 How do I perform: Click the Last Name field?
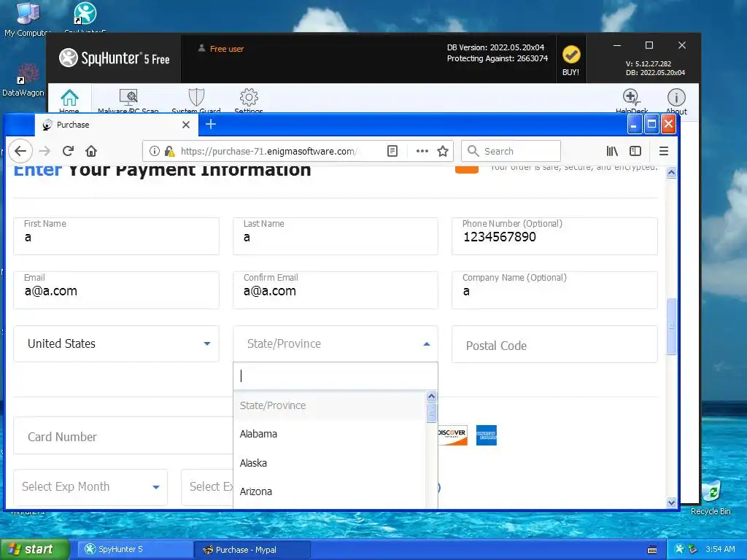tap(336, 236)
